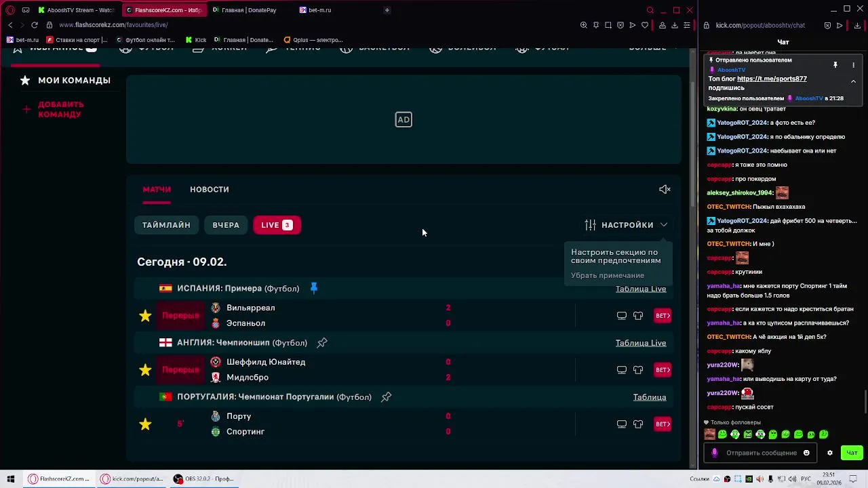Switch to the Новости tab
The height and width of the screenshot is (488, 868).
pos(210,190)
